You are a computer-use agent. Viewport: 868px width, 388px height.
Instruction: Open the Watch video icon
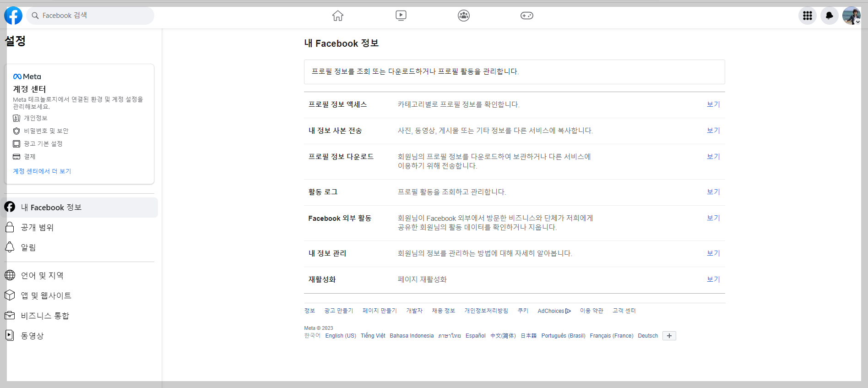(401, 16)
